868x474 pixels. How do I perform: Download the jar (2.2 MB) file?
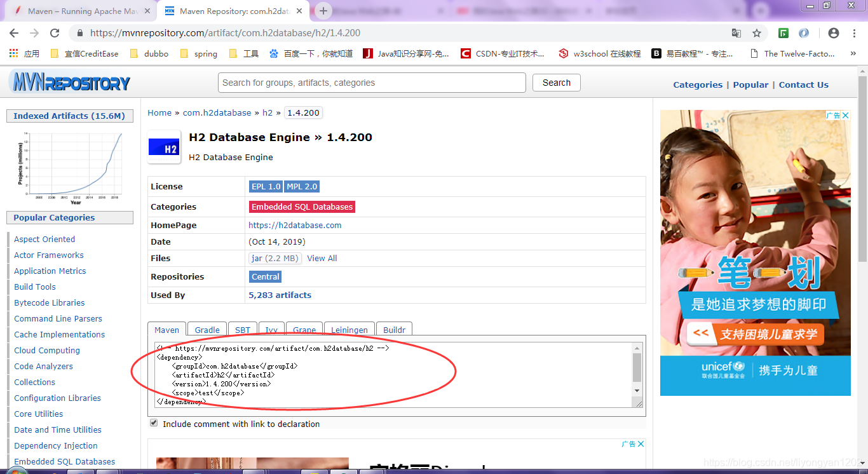click(x=275, y=258)
